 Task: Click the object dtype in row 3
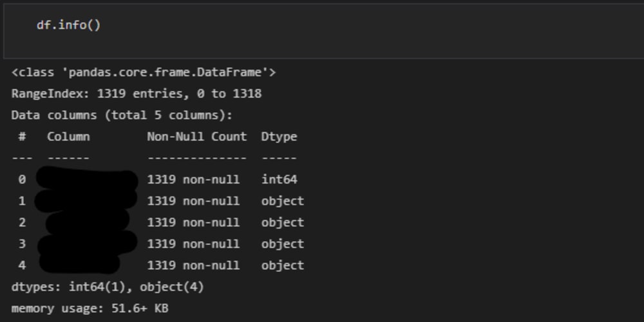click(x=283, y=243)
